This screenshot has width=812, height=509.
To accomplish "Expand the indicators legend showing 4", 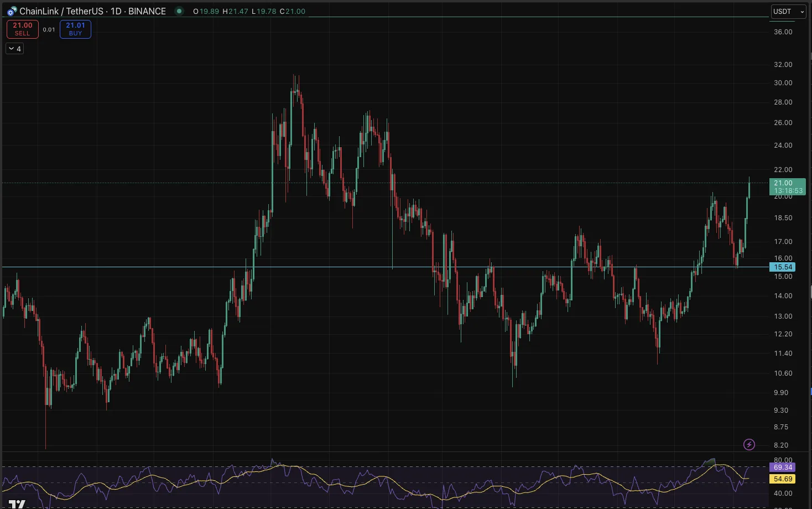I will [x=14, y=48].
